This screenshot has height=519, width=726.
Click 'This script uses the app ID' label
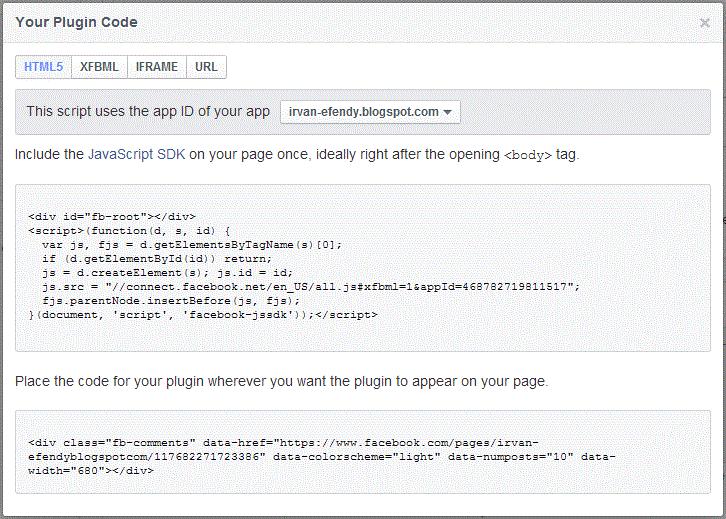click(x=148, y=112)
